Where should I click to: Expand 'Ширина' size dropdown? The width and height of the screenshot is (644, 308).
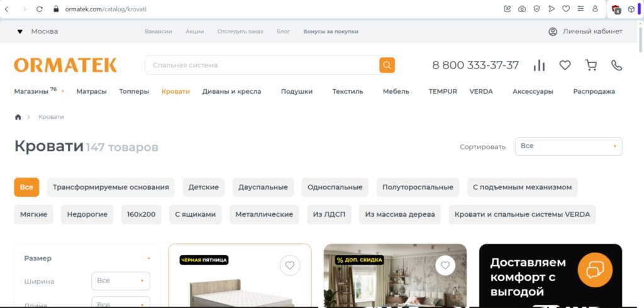coord(121,281)
